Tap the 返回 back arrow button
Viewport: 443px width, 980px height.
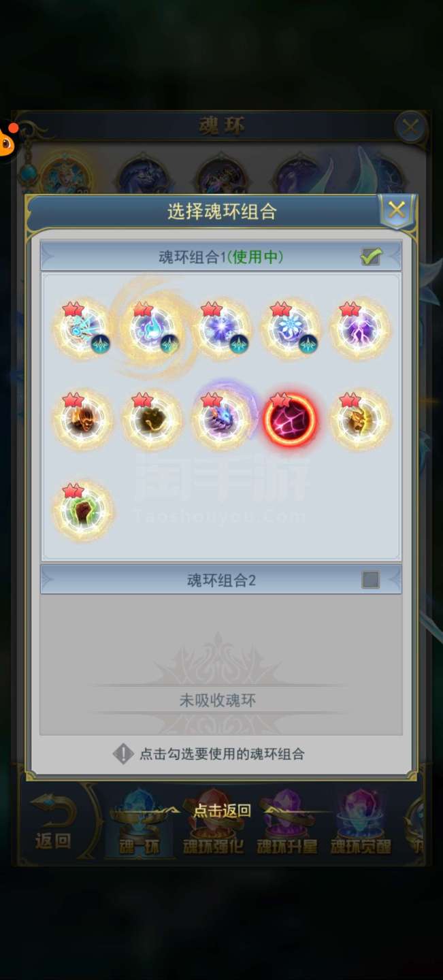(54, 821)
